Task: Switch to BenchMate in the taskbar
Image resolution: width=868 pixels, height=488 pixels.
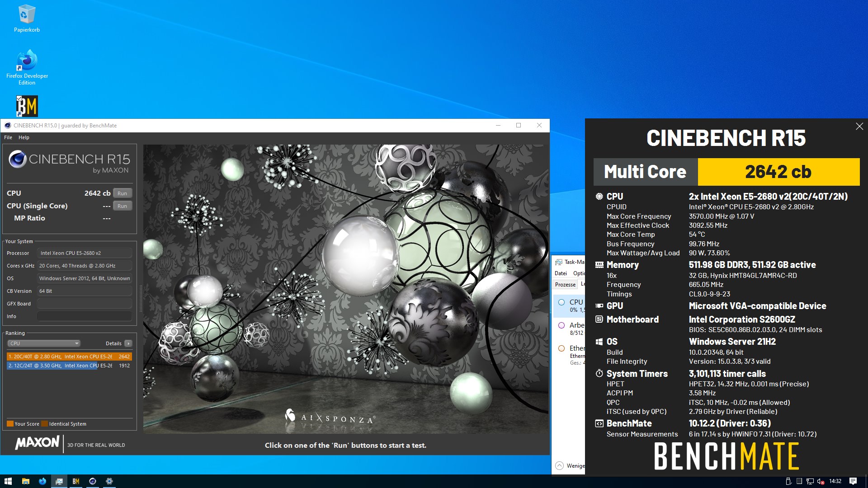Action: click(x=75, y=481)
